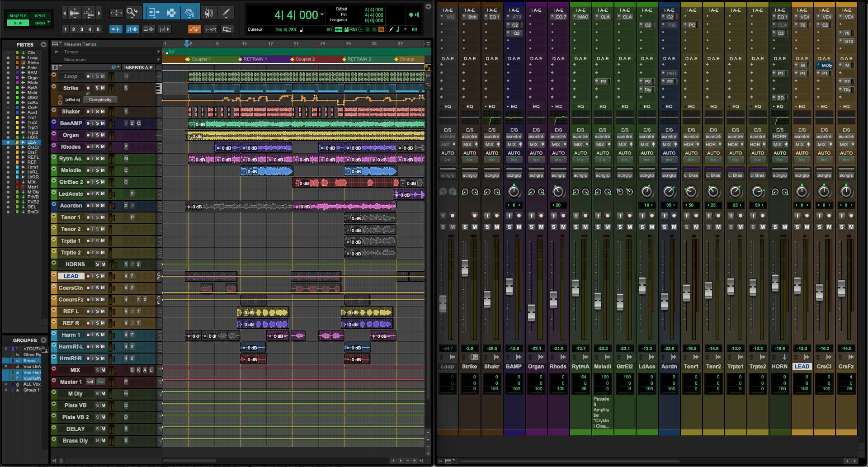Click the horizontal zoom out arrow

click(x=64, y=13)
